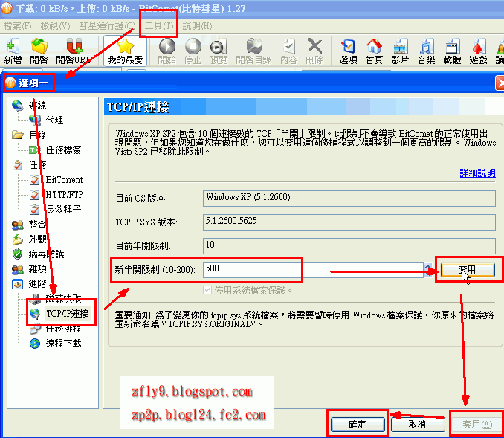Click the 開啓目錄 toolbar icon

point(253,51)
